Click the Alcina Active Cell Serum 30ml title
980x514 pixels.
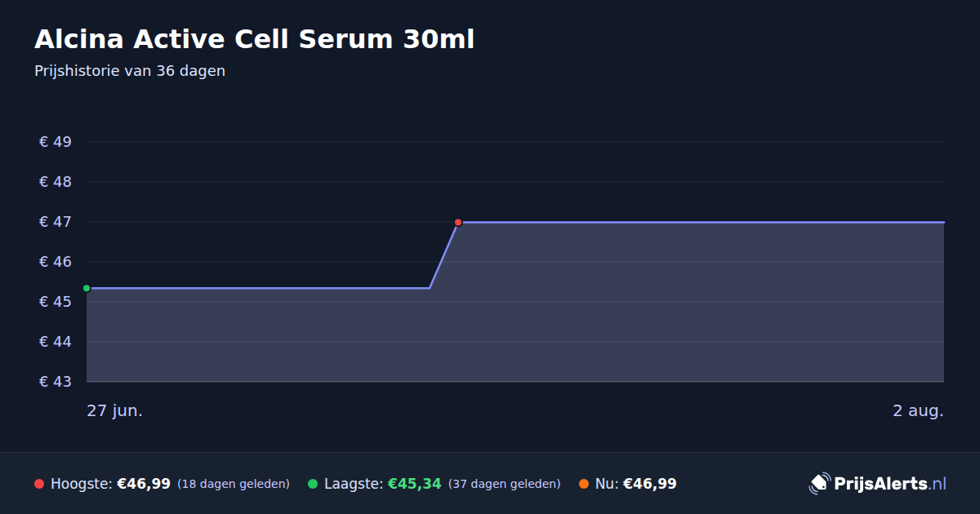(254, 39)
